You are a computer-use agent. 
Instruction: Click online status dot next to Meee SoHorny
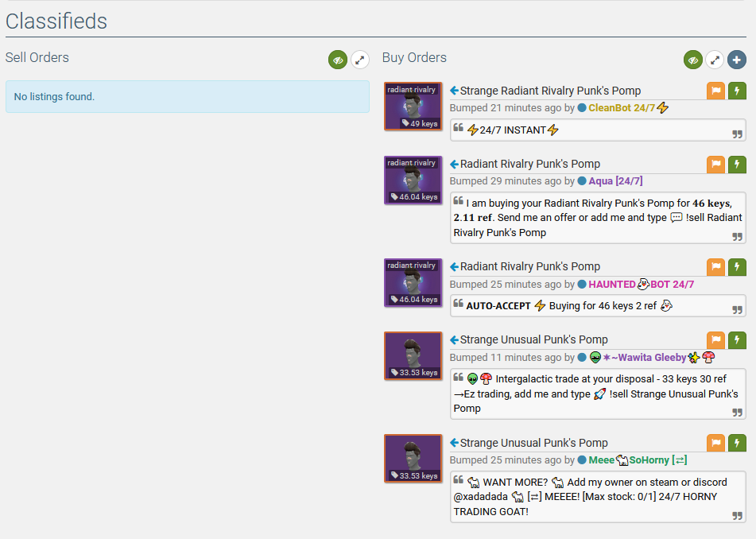click(582, 460)
